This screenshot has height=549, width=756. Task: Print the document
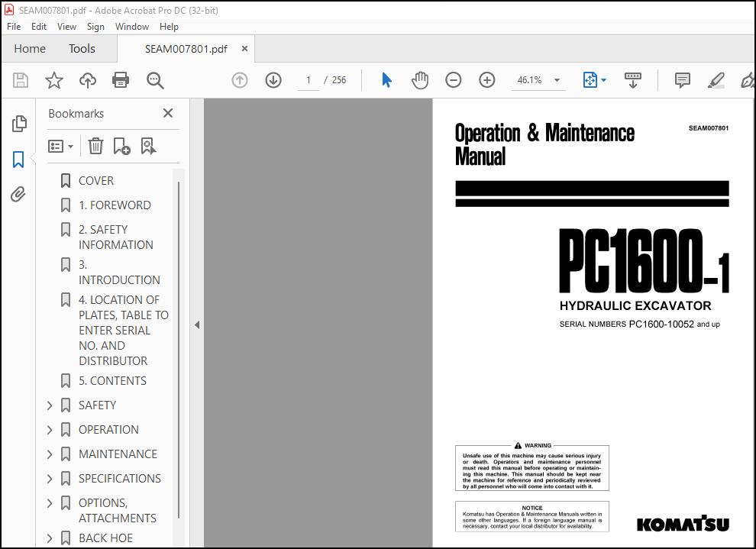(x=121, y=80)
